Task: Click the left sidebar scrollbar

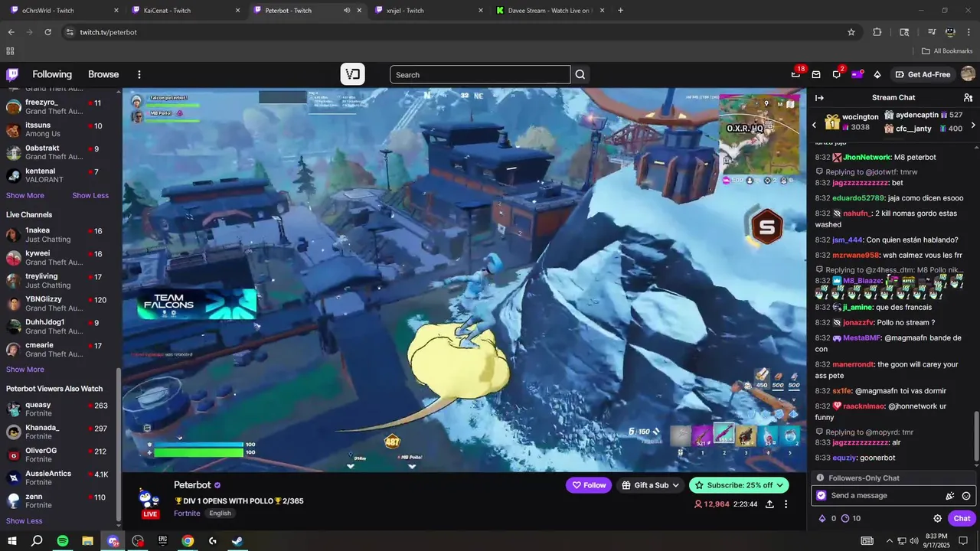Action: [118, 444]
